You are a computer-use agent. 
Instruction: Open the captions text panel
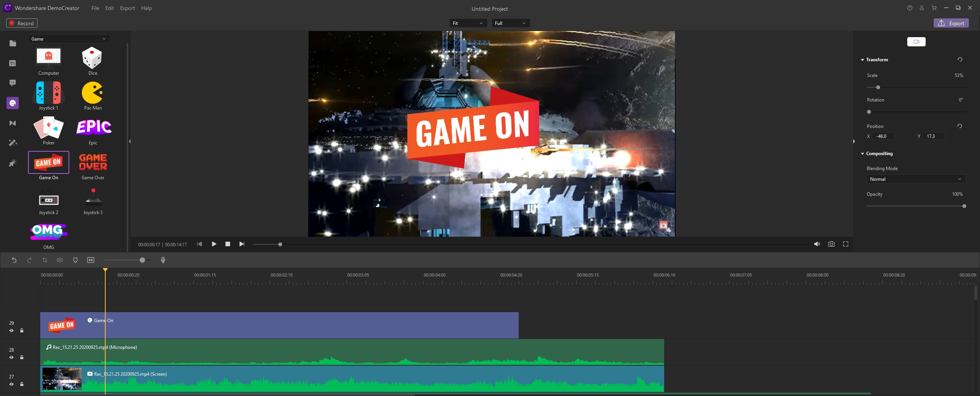coord(13,63)
